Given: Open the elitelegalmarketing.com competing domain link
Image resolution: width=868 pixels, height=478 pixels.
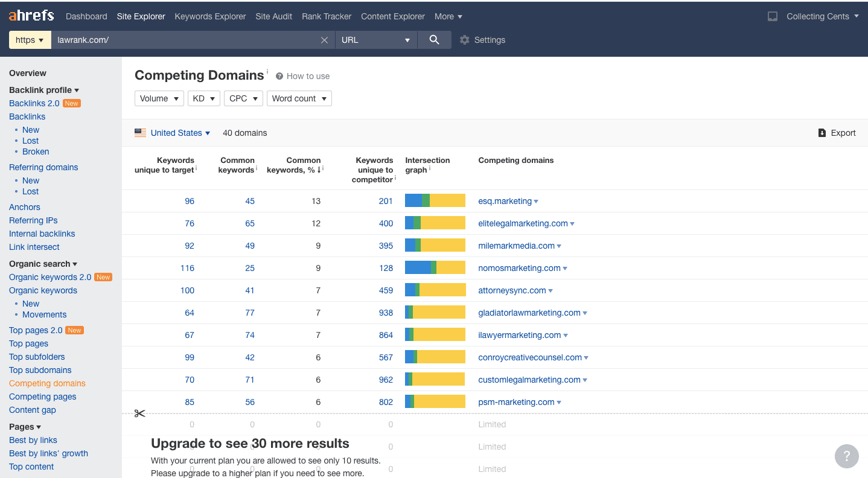Looking at the screenshot, I should click(523, 223).
